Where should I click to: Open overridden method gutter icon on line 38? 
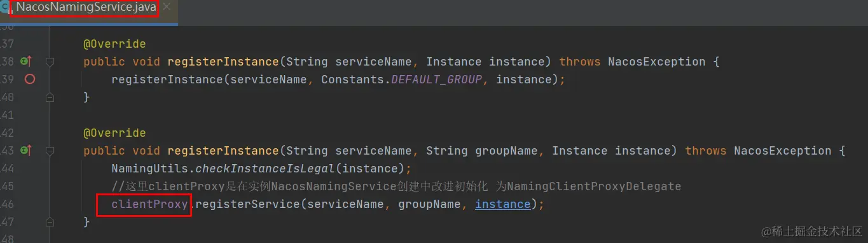pos(26,62)
